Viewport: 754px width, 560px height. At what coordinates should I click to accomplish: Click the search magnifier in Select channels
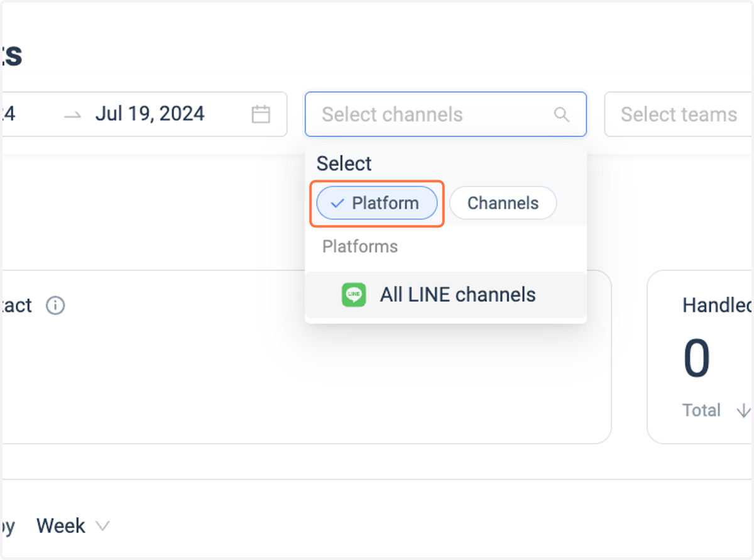pyautogui.click(x=561, y=114)
